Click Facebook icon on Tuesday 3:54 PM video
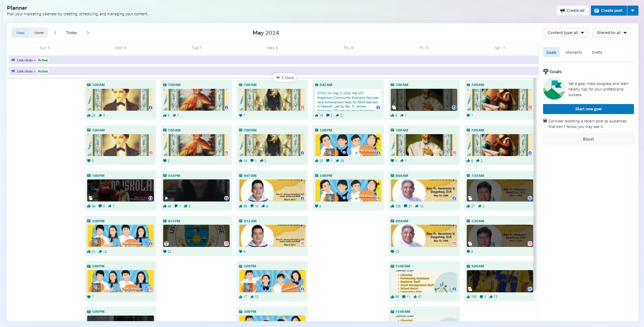Viewport: 644px width, 327px height. [226, 198]
